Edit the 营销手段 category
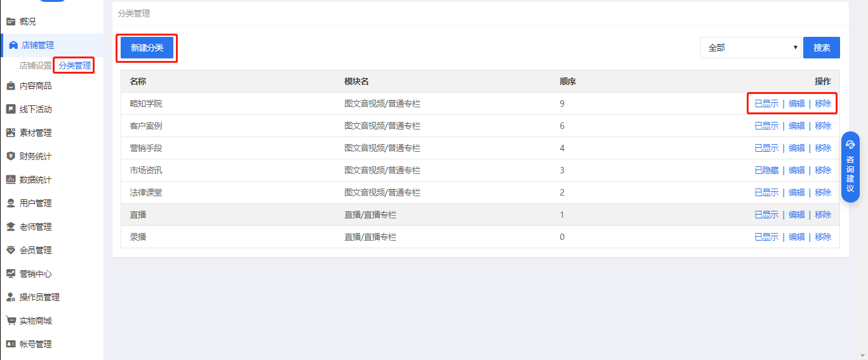 pos(796,148)
